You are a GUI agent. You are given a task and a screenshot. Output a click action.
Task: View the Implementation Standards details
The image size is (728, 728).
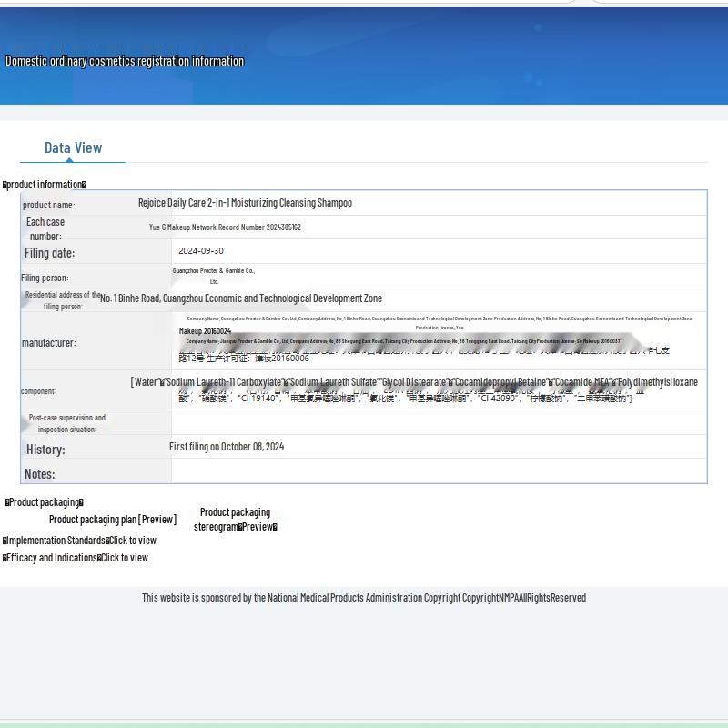pyautogui.click(x=132, y=541)
